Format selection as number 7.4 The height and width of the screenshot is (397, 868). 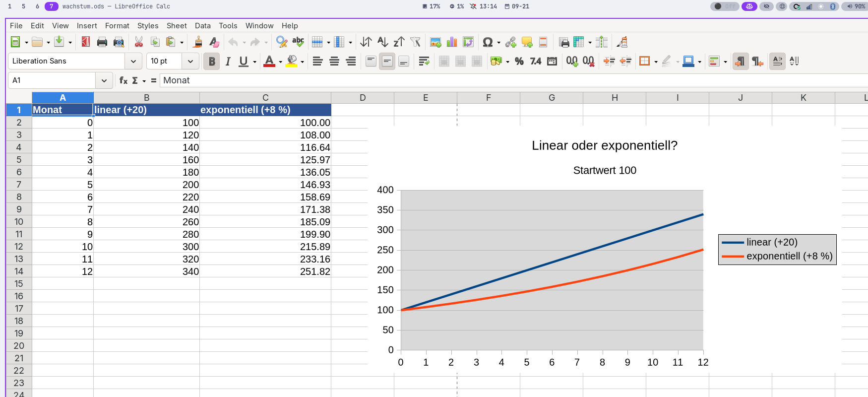(x=536, y=61)
